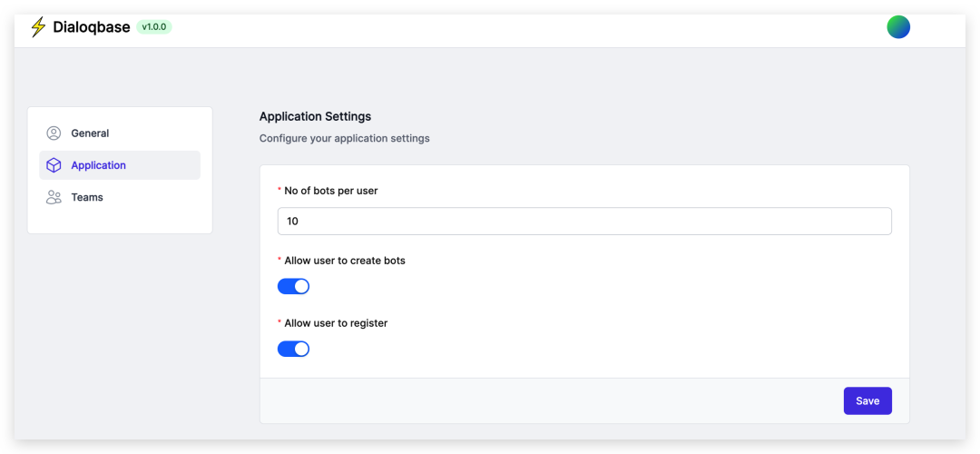Open the General settings section
Image resolution: width=980 pixels, height=454 pixels.
click(120, 133)
